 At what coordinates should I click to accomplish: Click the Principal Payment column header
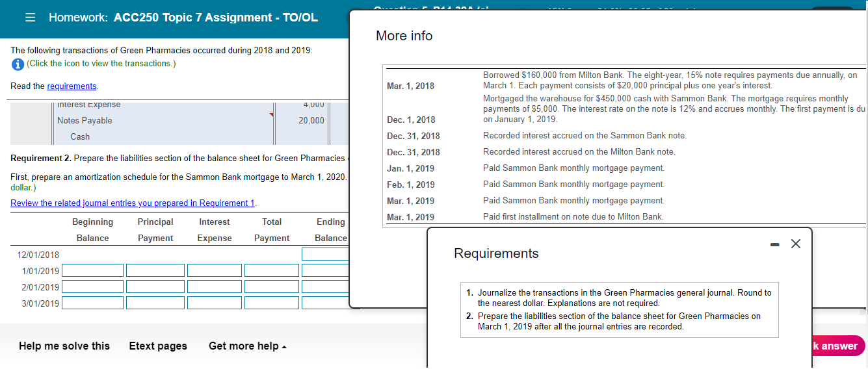[155, 230]
